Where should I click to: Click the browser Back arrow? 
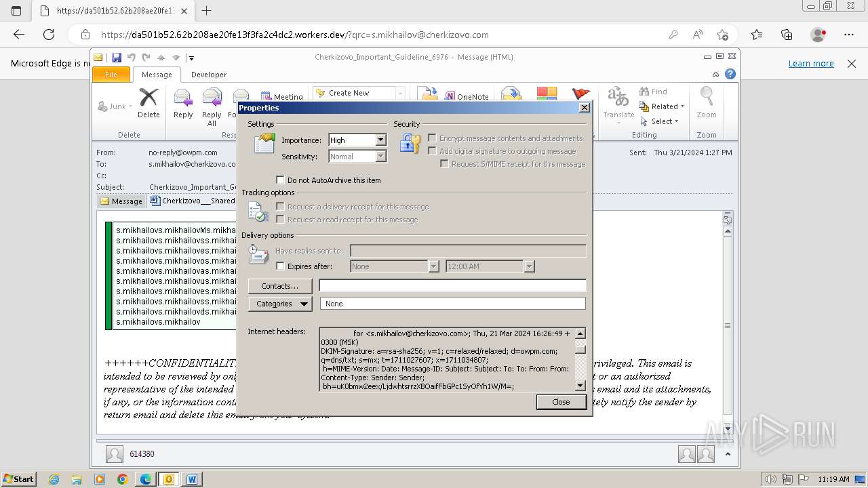click(19, 35)
